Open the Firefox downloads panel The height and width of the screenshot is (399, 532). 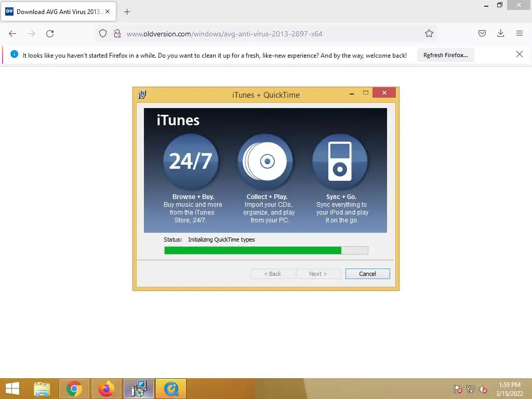coord(500,33)
